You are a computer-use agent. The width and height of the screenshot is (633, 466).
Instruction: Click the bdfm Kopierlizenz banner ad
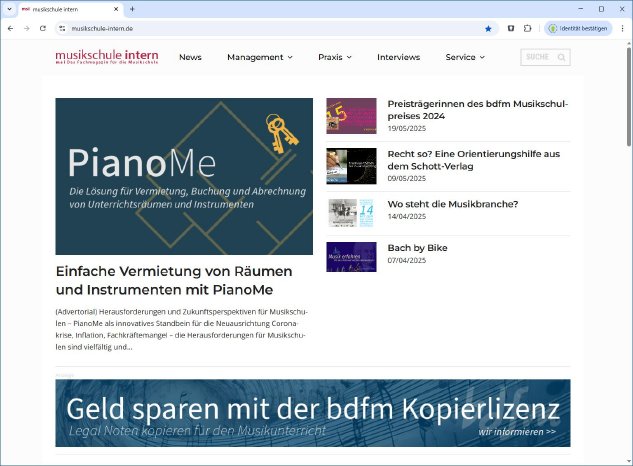(x=313, y=413)
